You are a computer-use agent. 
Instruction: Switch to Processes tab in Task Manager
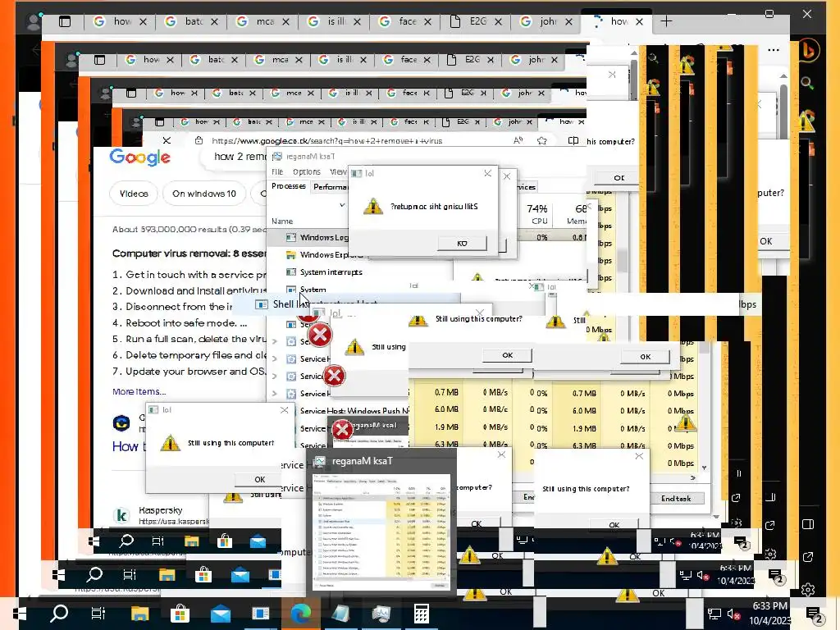[288, 186]
